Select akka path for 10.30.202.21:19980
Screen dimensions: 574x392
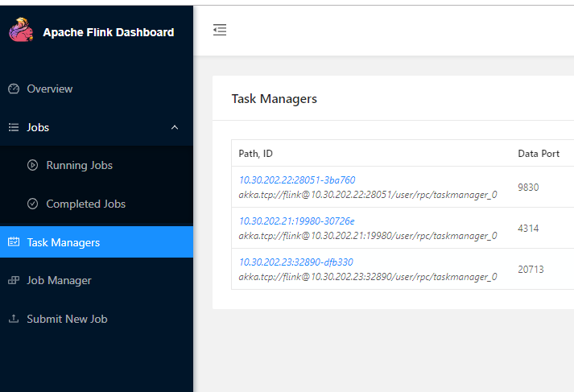coord(368,236)
